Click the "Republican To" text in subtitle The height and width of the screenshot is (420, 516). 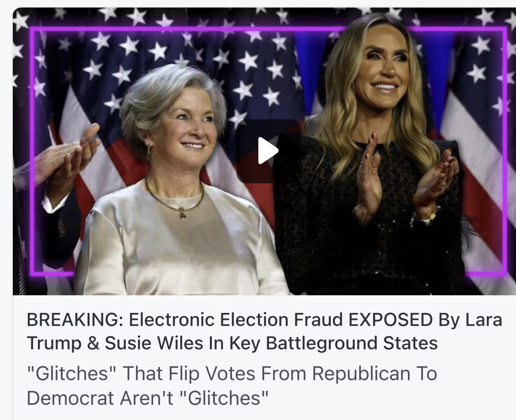(x=374, y=374)
